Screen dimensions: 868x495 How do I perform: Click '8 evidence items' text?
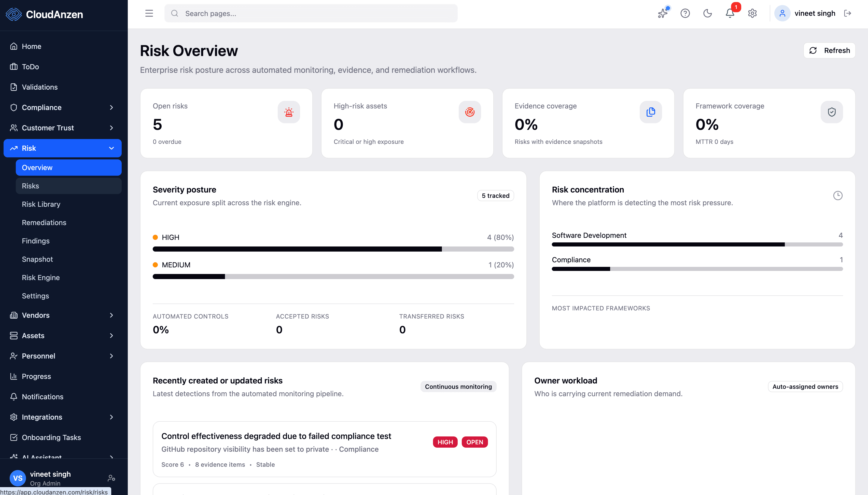220,464
